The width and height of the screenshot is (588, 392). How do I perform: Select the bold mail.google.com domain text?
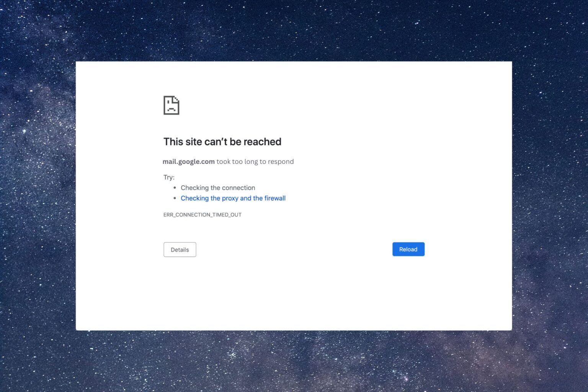click(x=188, y=162)
